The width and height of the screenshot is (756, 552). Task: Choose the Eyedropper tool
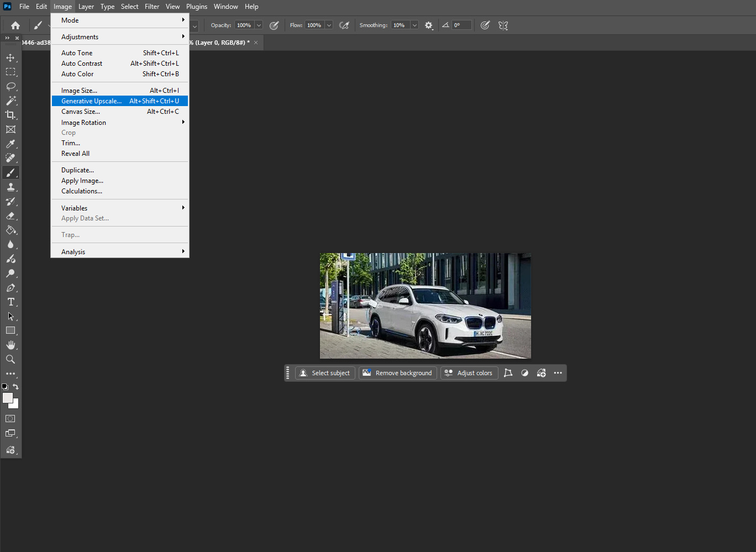pos(11,144)
